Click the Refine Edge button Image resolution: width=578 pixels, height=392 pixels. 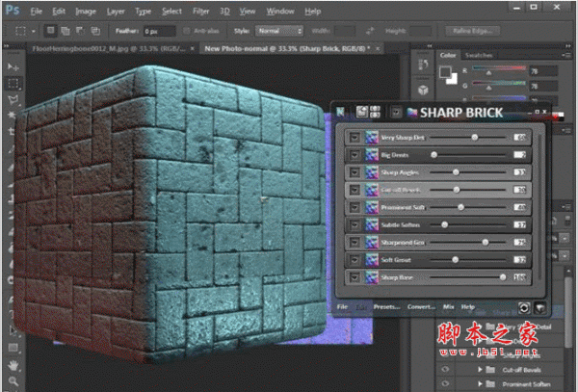[473, 31]
